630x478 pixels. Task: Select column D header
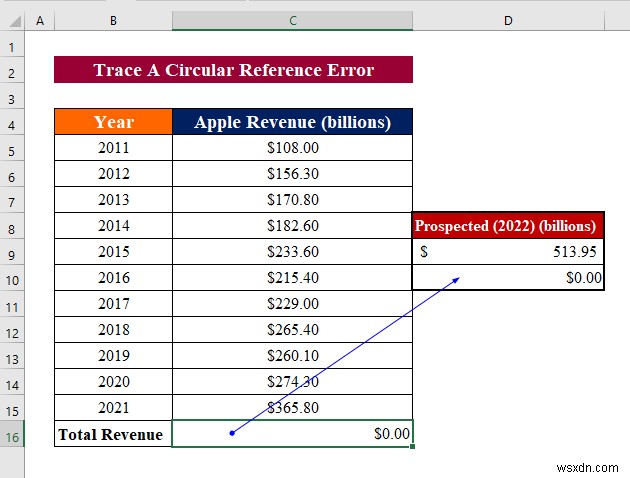tap(508, 20)
